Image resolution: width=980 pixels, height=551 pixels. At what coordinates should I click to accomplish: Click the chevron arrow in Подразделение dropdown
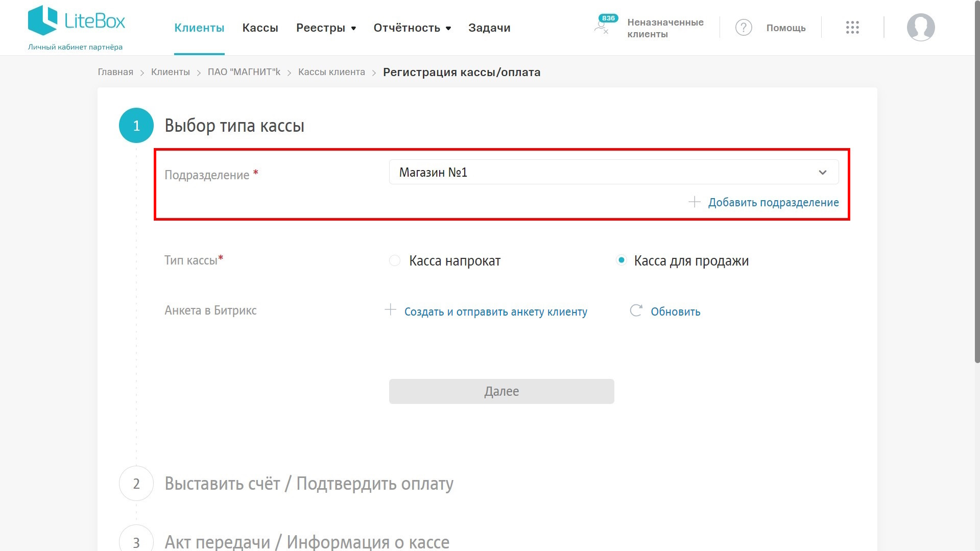[x=823, y=173]
